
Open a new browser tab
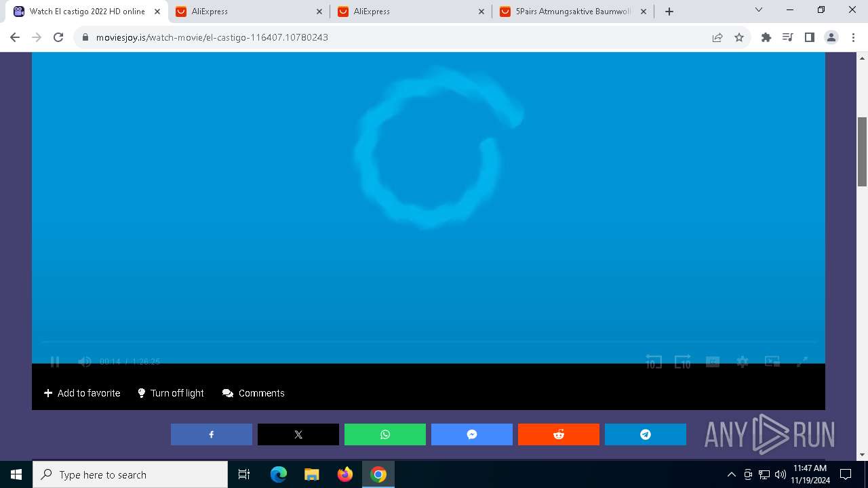669,12
